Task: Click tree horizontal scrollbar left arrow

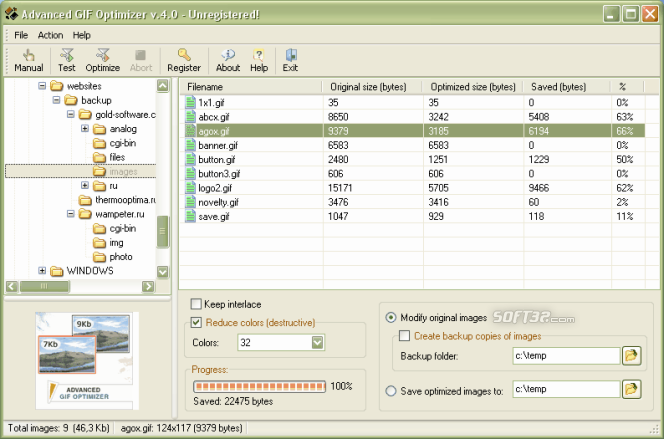Action: (12, 287)
